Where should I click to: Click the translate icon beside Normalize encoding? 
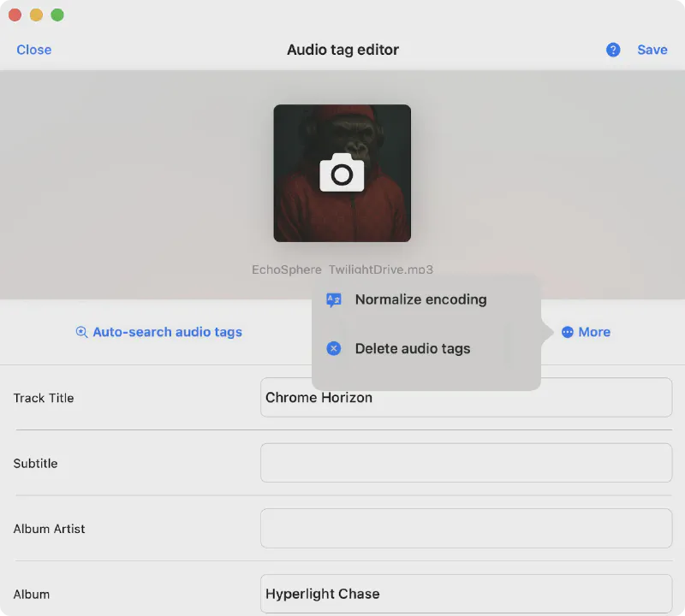click(x=334, y=300)
